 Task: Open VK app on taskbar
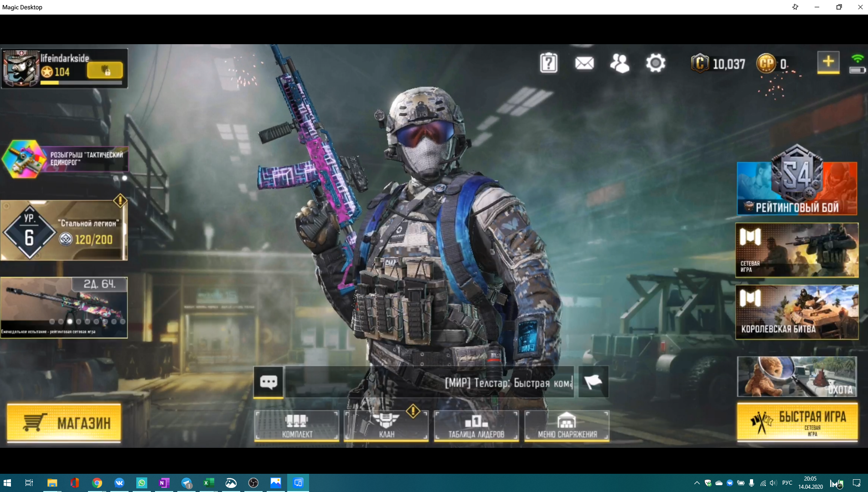119,483
